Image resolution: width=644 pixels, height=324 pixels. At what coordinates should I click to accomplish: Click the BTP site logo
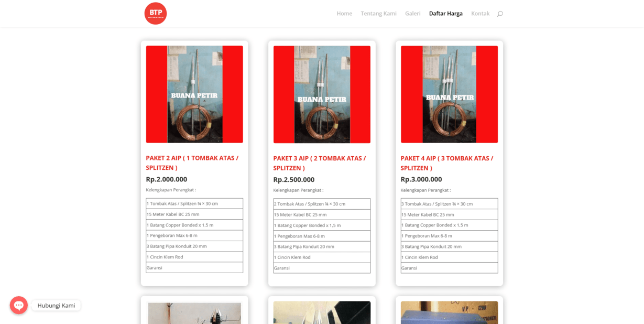point(156,14)
